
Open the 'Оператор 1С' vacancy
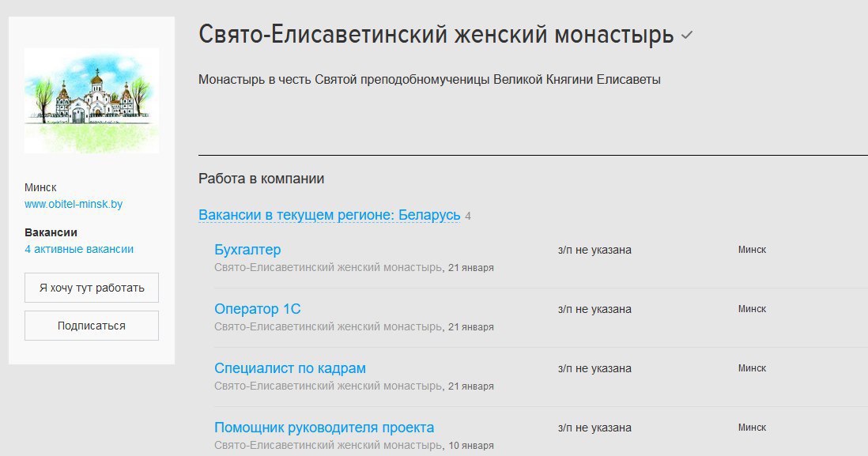click(x=258, y=309)
